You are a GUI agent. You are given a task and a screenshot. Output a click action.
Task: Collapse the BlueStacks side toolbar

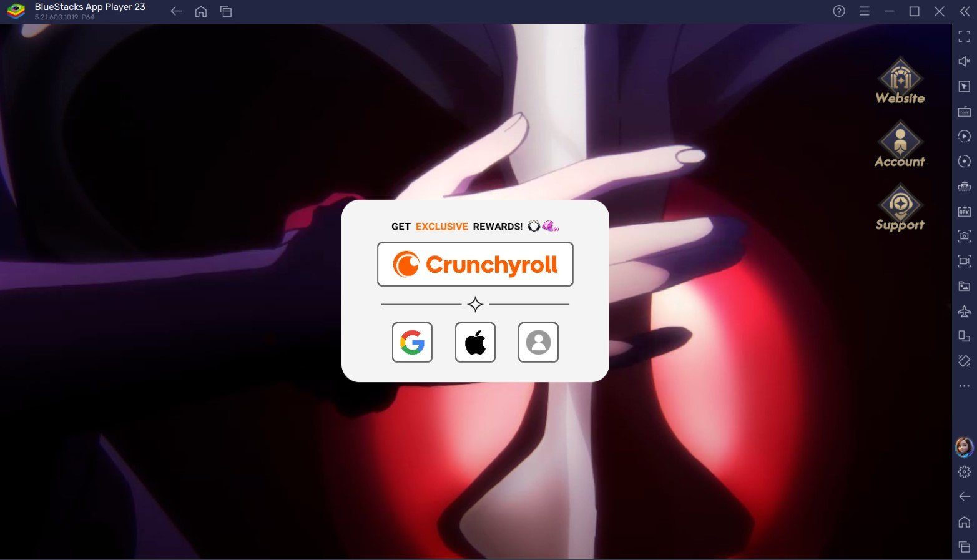(965, 11)
